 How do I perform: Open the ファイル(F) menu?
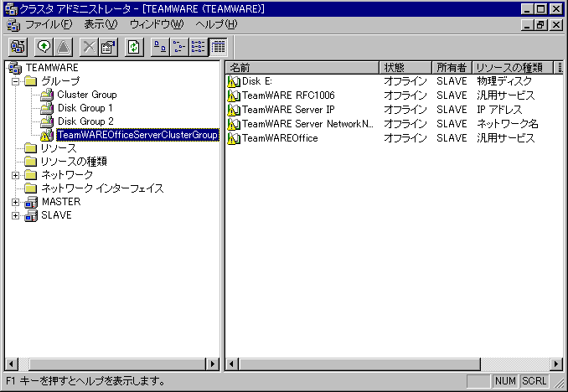[49, 24]
